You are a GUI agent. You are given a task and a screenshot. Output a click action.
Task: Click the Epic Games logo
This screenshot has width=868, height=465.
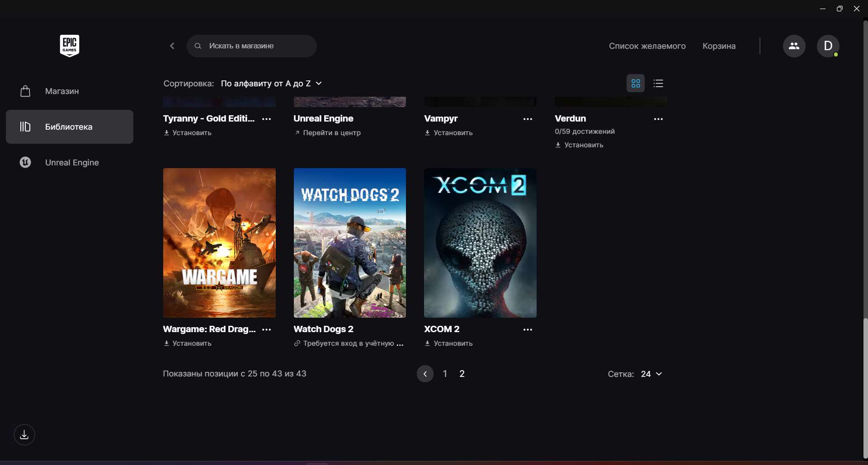[69, 46]
